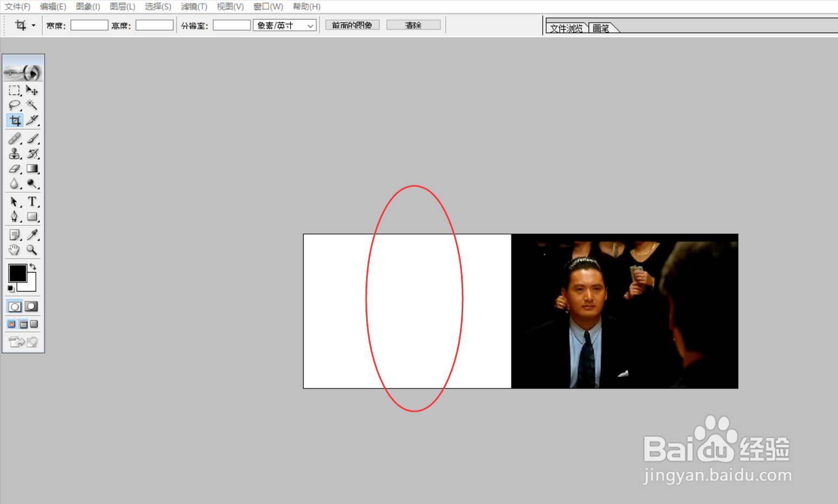Image resolution: width=838 pixels, height=504 pixels.
Task: Select the Gradient tool
Action: tap(32, 169)
